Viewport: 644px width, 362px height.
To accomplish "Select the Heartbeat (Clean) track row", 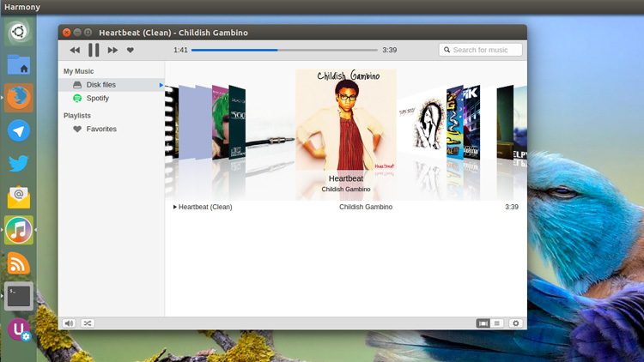I will pos(346,207).
